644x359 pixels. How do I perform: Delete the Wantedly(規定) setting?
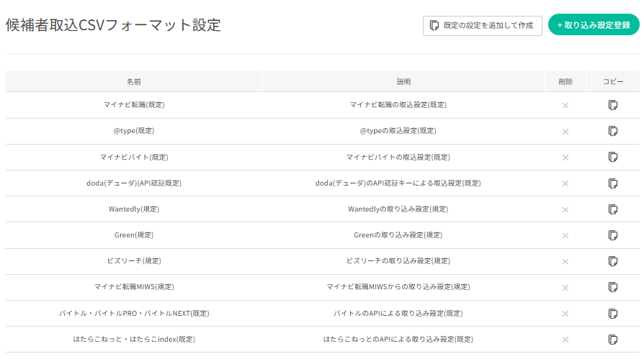565,209
